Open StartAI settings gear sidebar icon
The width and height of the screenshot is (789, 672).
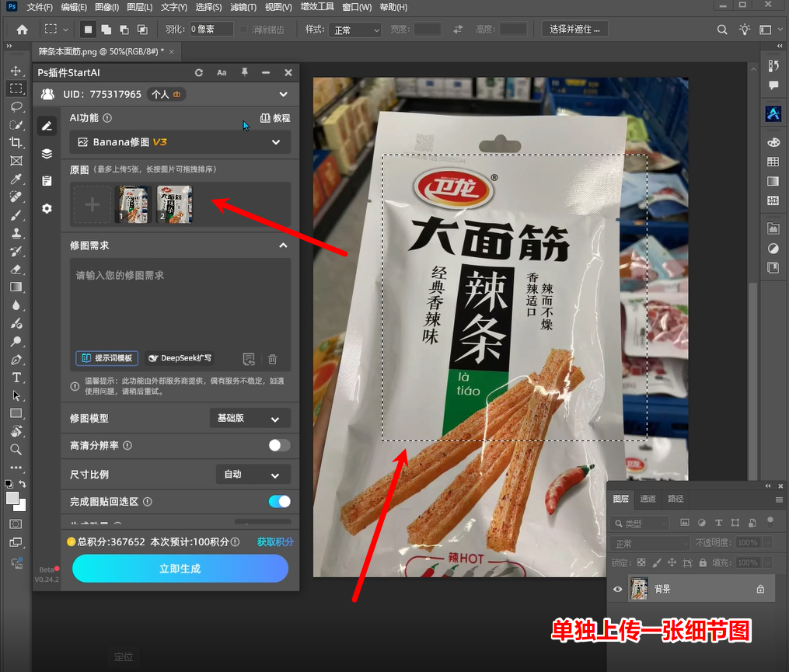[47, 208]
